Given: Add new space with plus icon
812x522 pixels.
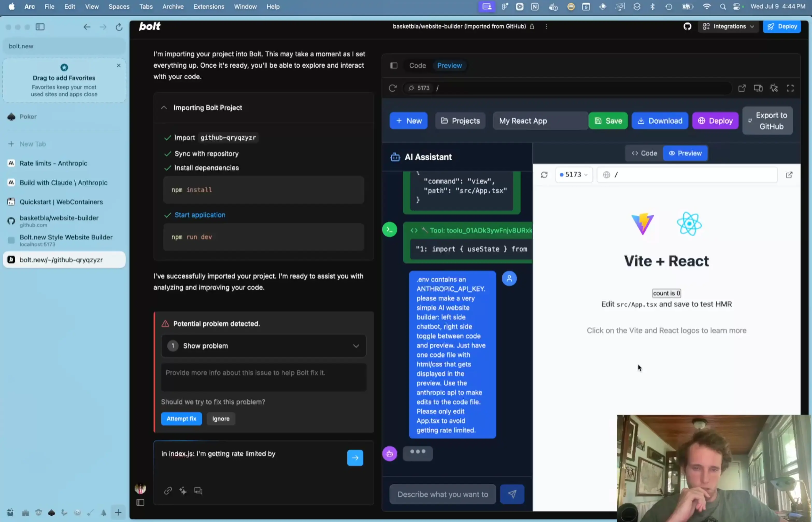Looking at the screenshot, I should pos(118,512).
